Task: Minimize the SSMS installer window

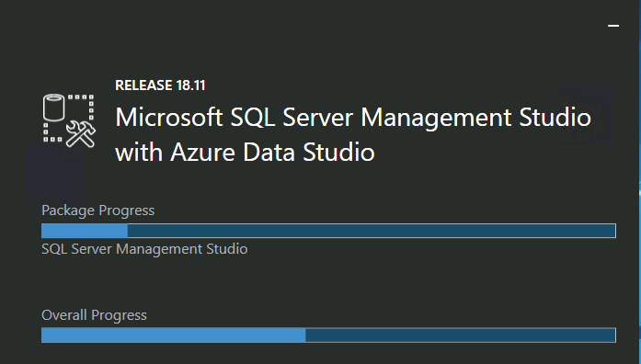Action: click(x=613, y=26)
